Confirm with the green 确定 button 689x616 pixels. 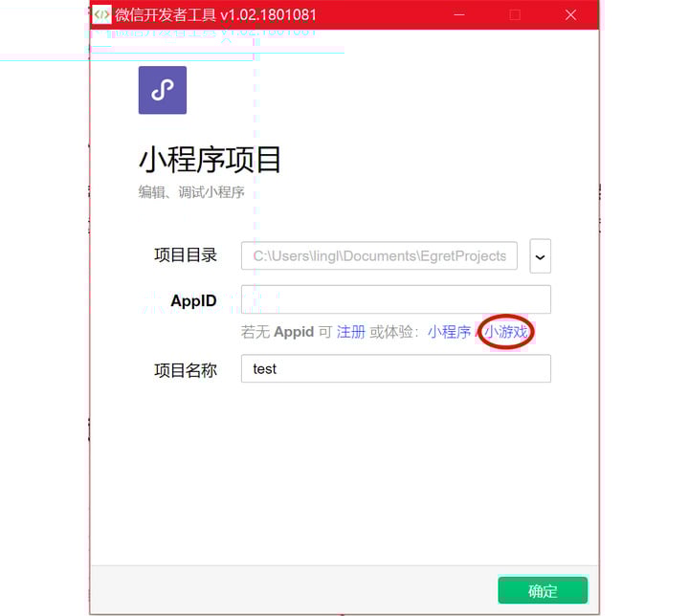coord(543,590)
